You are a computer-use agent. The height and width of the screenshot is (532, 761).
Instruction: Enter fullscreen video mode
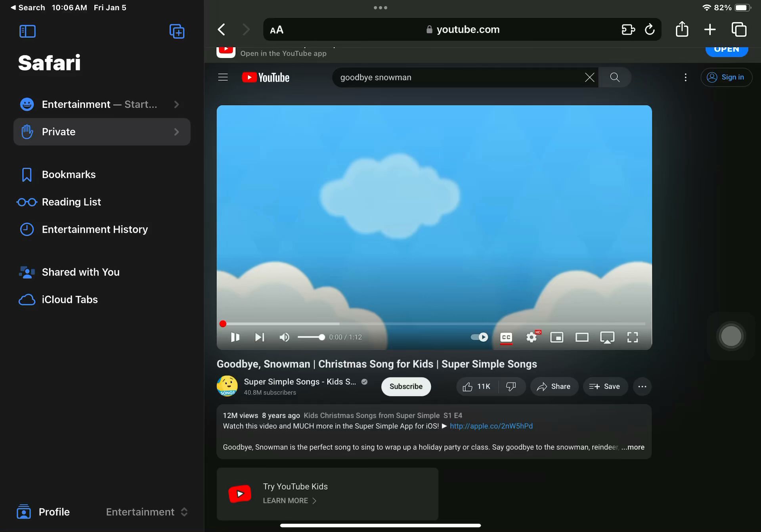pos(633,337)
